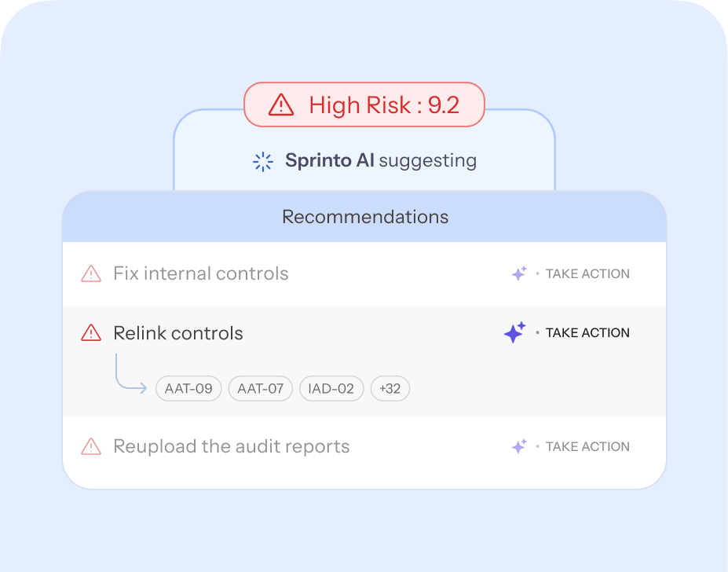Expand the +32 chip to reveal remaining controls
Image resolution: width=728 pixels, height=572 pixels.
(x=390, y=388)
